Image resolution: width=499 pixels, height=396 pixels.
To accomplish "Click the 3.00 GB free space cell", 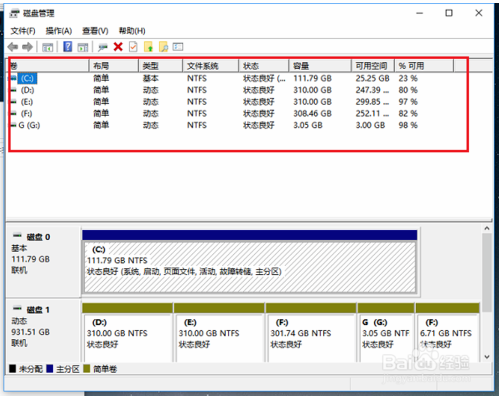I will pos(370,125).
